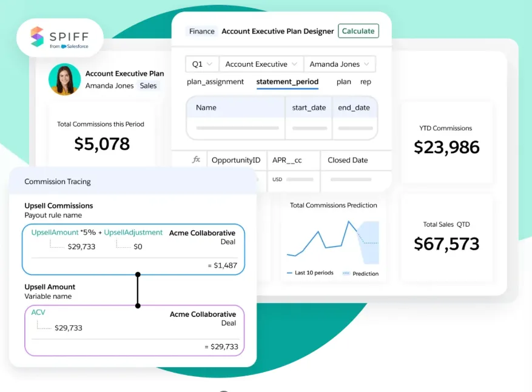
Task: Open the Q1 quarter dropdown
Action: pos(201,64)
